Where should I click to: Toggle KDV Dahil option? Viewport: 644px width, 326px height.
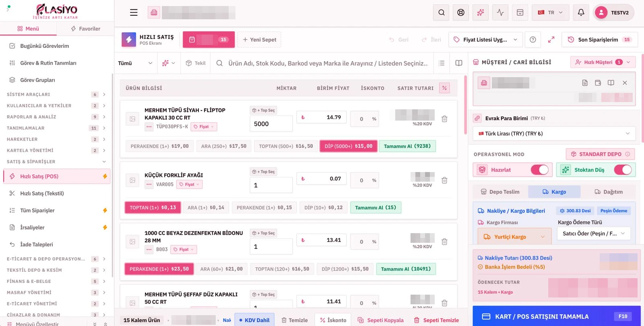click(x=254, y=320)
